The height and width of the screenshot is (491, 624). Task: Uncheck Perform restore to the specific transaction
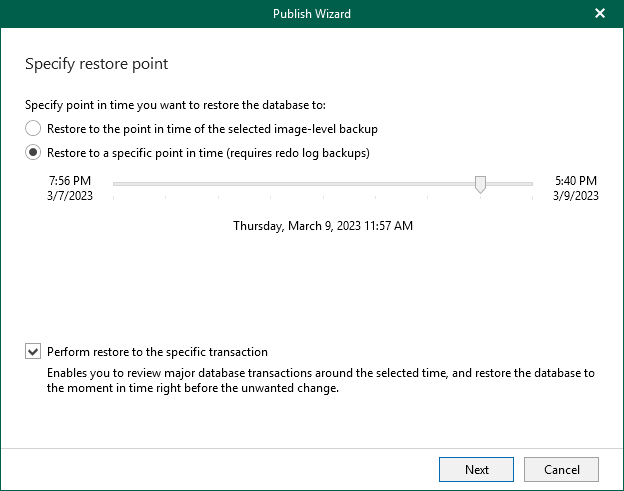pyautogui.click(x=33, y=352)
